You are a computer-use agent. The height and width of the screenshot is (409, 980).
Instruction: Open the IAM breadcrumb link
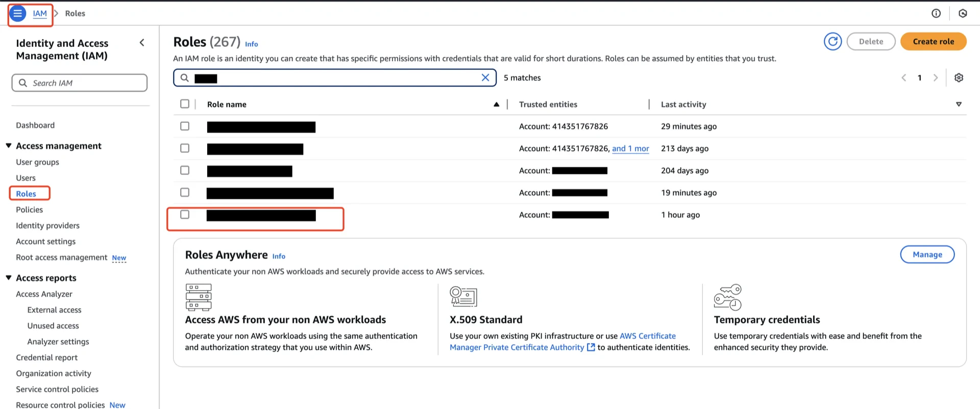click(x=40, y=13)
